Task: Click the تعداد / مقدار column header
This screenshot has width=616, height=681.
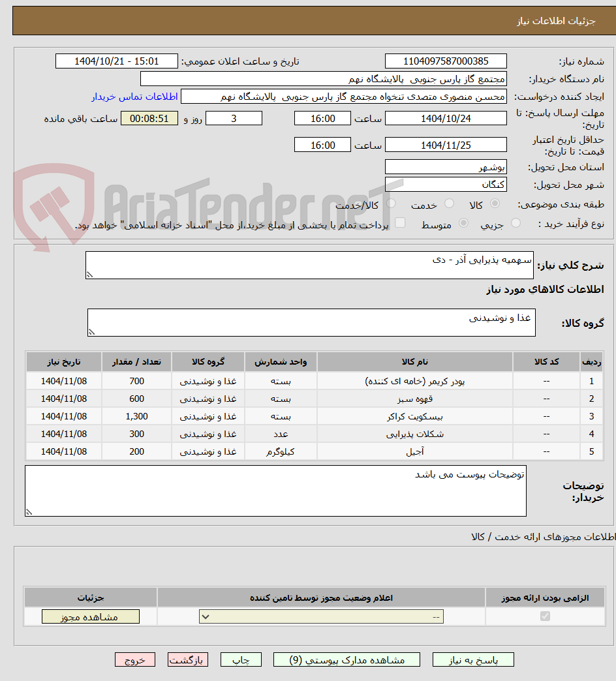Action: (136, 362)
